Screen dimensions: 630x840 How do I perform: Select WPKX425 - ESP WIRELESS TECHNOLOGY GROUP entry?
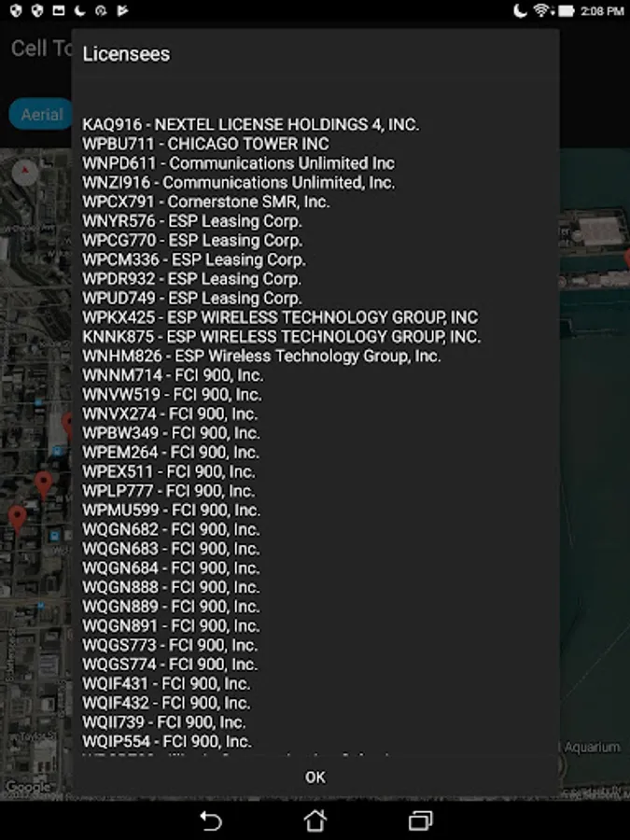[280, 317]
